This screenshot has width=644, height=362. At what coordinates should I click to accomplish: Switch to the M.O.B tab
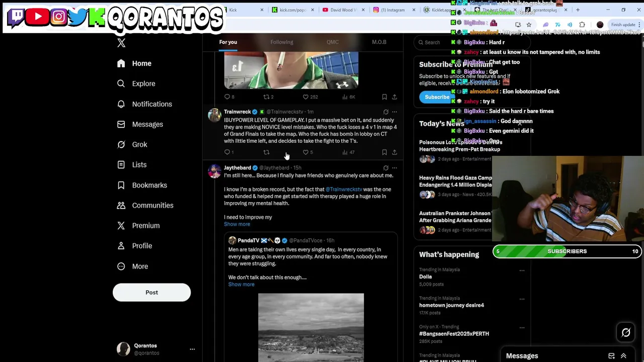pos(379,42)
